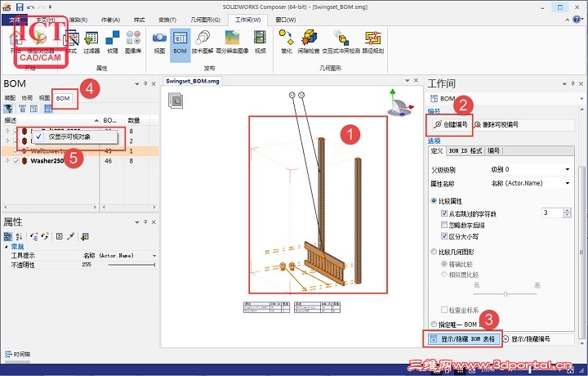
Task: Open the 交互式冲突检测 (Interactive Collision Detection) tool
Action: coord(341,42)
